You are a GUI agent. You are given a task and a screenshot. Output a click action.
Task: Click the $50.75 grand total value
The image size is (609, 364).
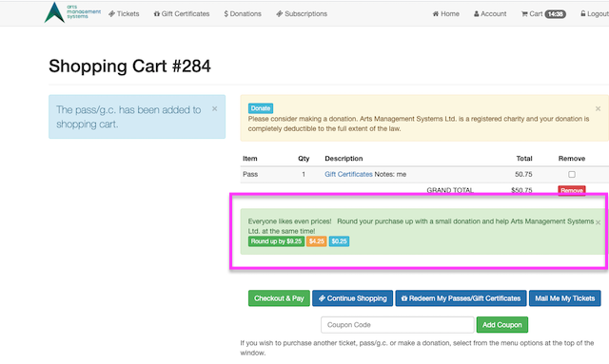[521, 190]
